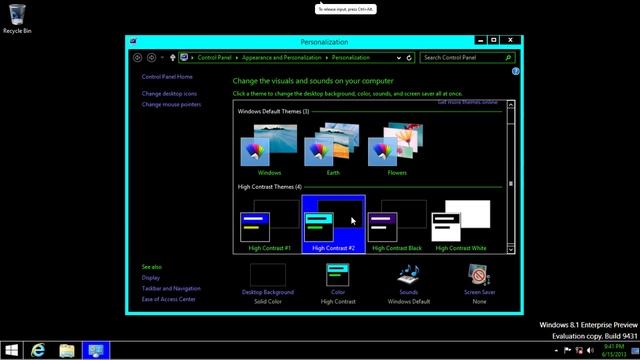Open the Recycle Bin desktop icon
Screen dimensions: 640x360
pos(17,18)
